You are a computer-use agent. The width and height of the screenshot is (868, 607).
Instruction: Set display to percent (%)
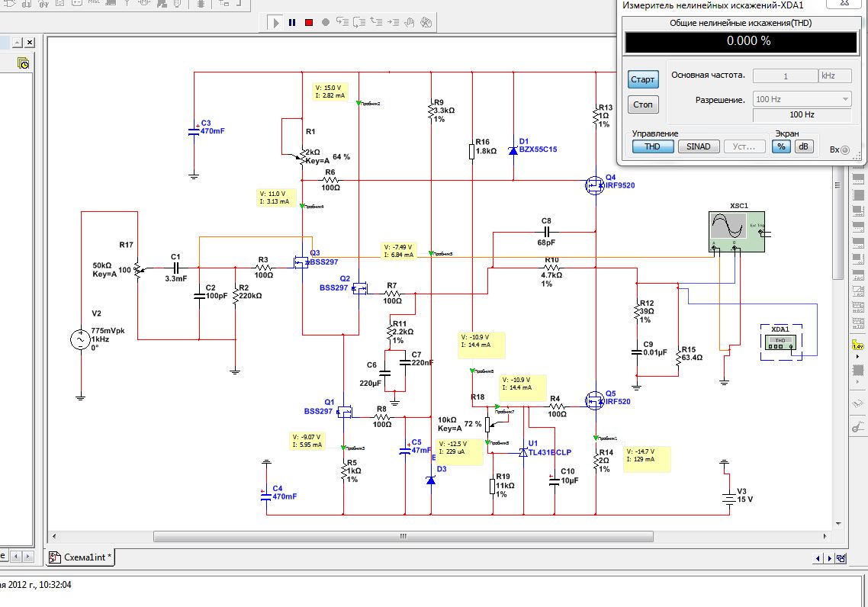coord(781,146)
